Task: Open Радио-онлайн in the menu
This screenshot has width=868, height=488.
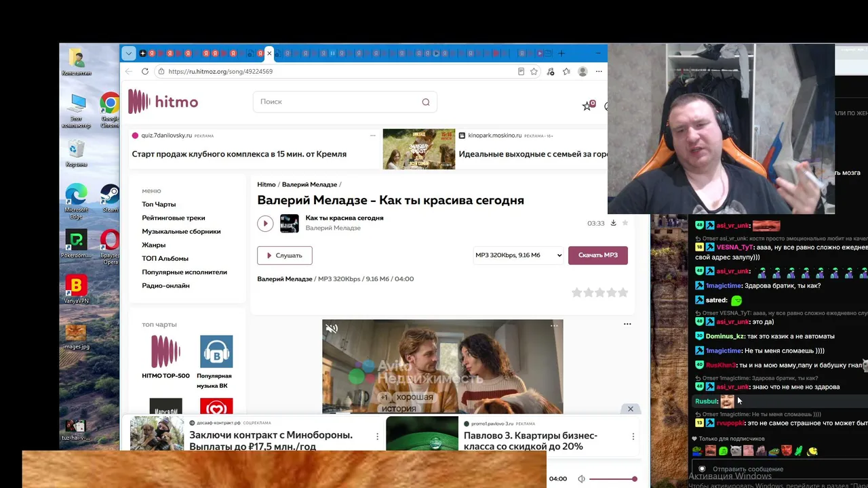Action: (x=166, y=285)
